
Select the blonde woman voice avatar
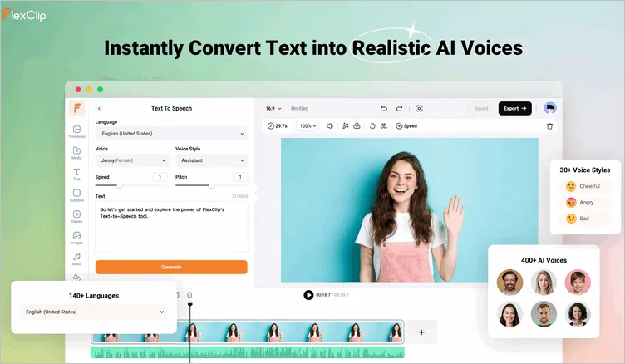click(544, 283)
